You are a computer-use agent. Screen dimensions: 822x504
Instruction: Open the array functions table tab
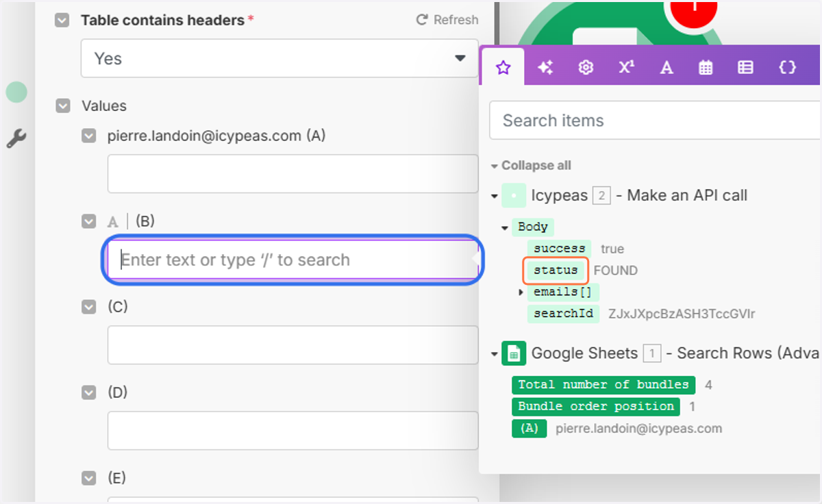click(745, 67)
